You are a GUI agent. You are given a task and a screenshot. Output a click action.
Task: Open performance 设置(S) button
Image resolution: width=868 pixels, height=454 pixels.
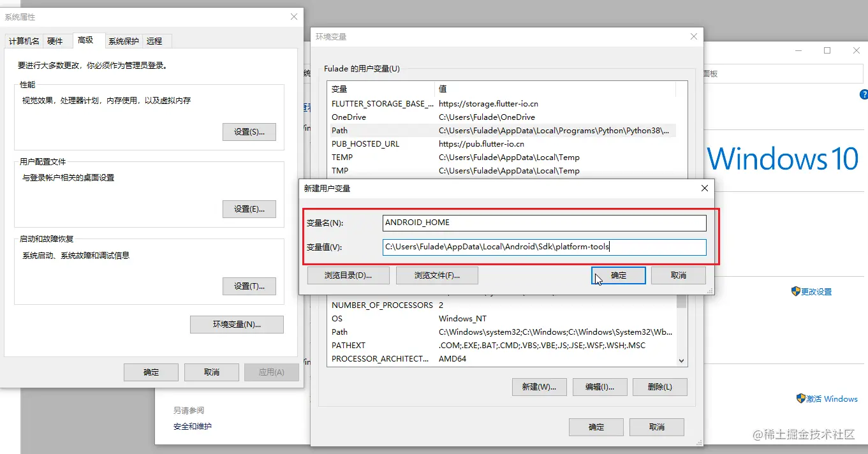point(249,132)
